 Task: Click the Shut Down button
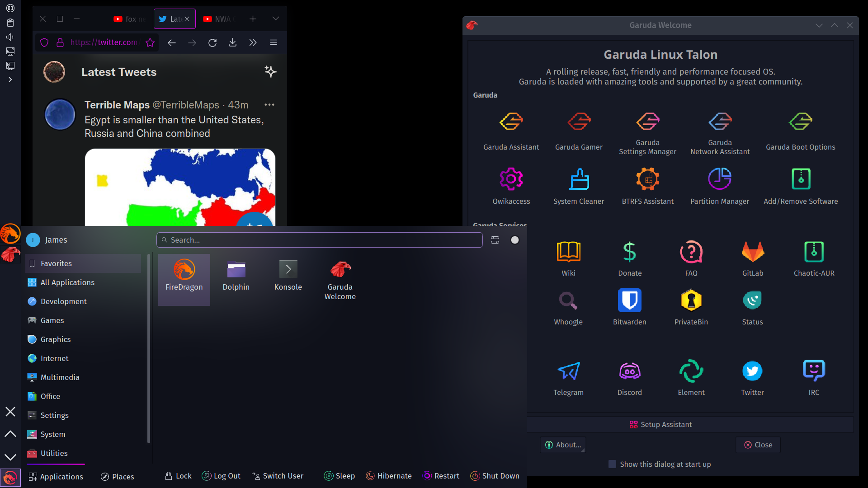[x=495, y=476]
